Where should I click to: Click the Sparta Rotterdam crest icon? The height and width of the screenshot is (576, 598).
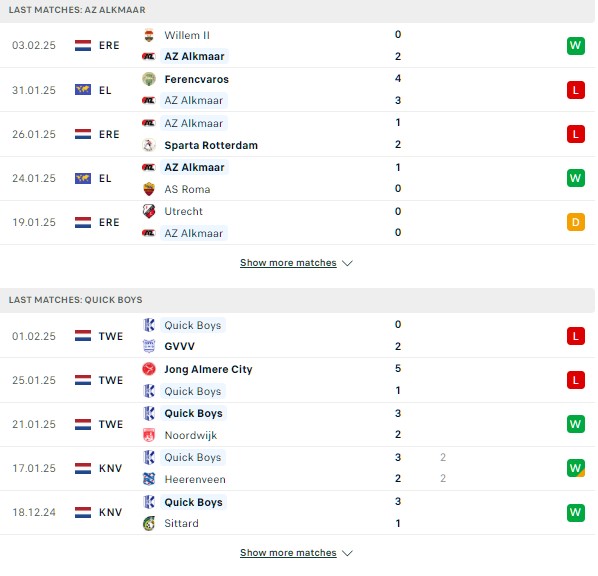(149, 145)
